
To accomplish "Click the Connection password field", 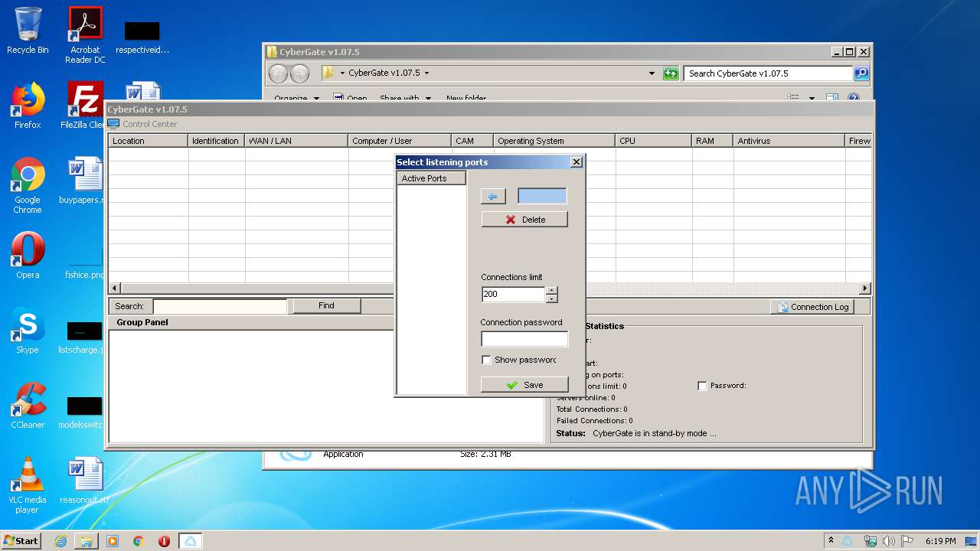I will pyautogui.click(x=524, y=338).
